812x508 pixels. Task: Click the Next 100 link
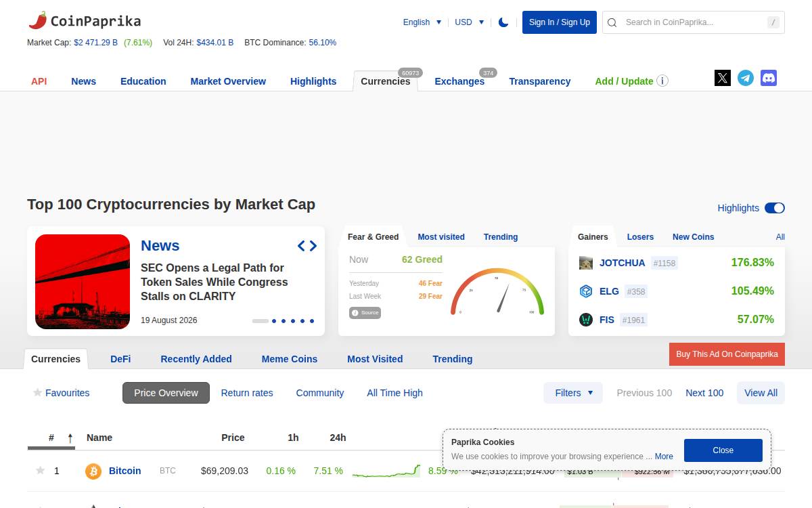click(x=704, y=393)
